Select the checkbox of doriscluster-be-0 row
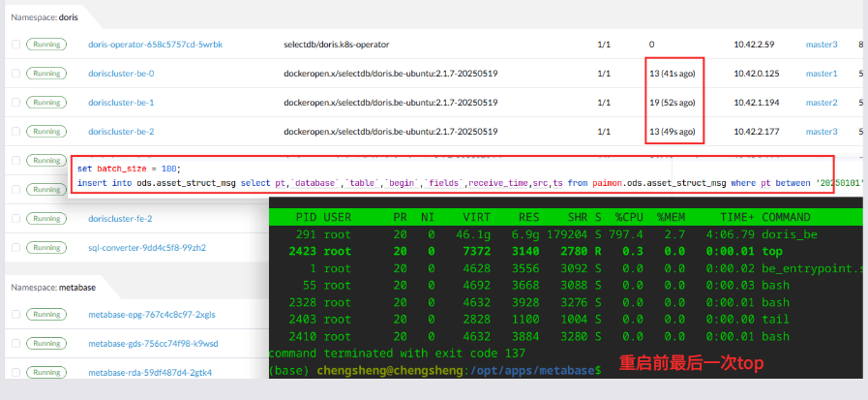Screen dimensions: 868x400 16,74
